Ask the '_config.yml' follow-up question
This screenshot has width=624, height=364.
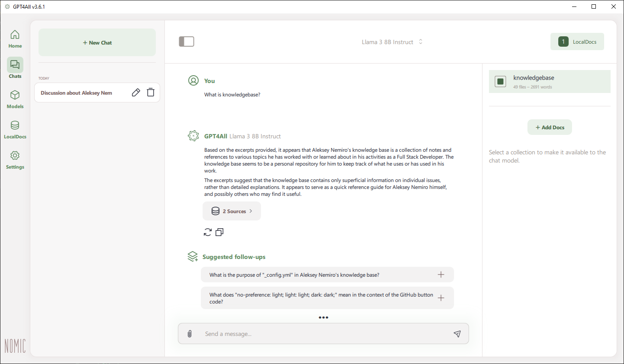[x=327, y=275]
